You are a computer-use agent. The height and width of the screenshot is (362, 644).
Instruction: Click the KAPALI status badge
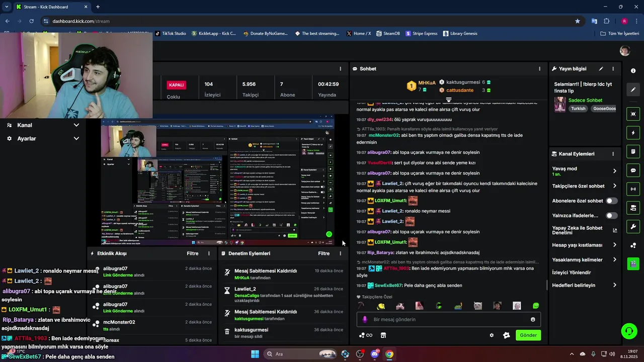coord(177,85)
